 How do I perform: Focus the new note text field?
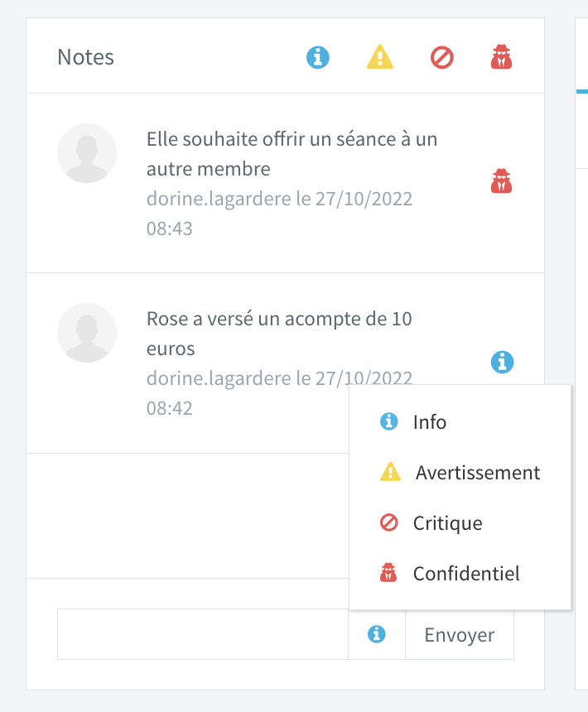coord(203,634)
